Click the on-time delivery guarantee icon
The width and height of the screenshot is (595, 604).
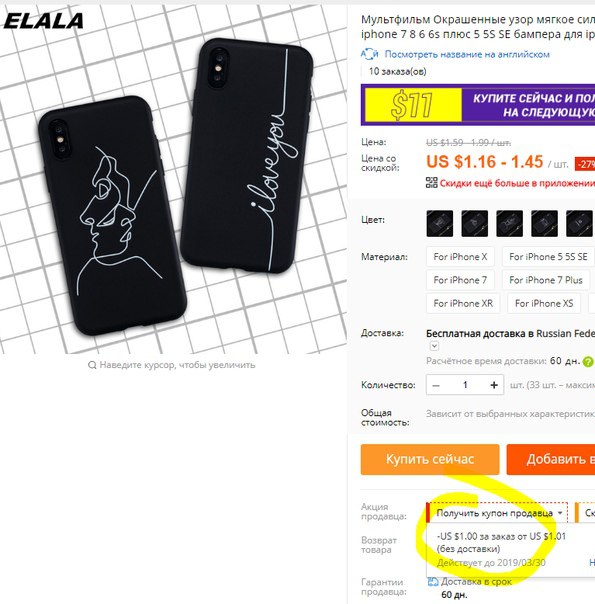click(433, 582)
